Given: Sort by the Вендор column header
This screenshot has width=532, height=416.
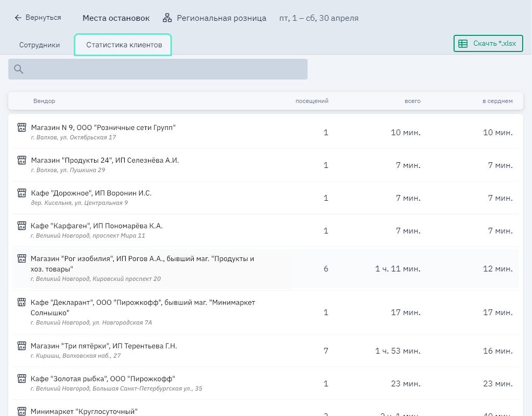Looking at the screenshot, I should 44,101.
